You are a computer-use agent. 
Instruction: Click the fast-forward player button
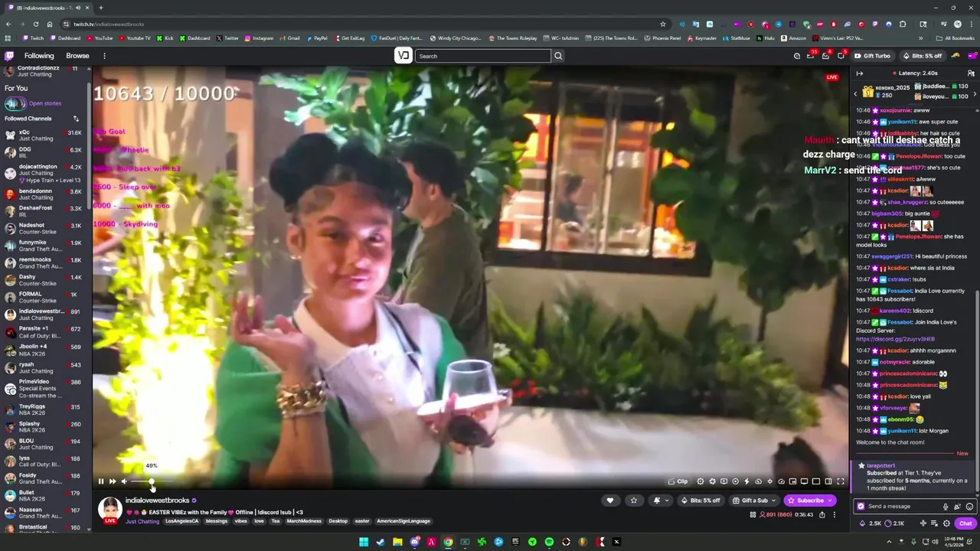(113, 481)
